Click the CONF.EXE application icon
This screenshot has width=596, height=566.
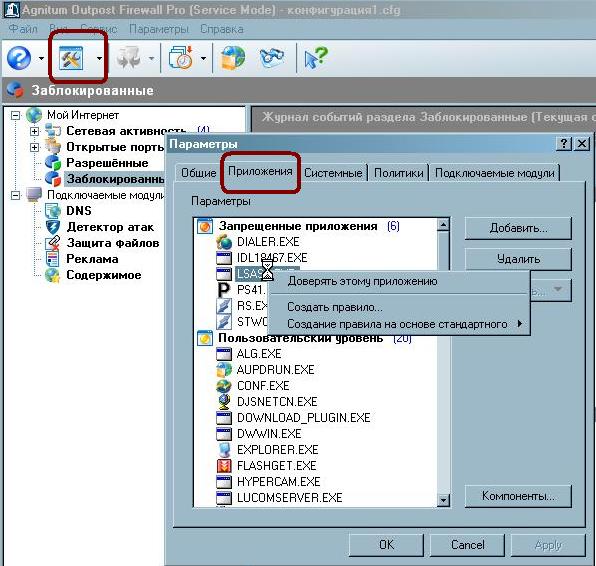pos(224,386)
